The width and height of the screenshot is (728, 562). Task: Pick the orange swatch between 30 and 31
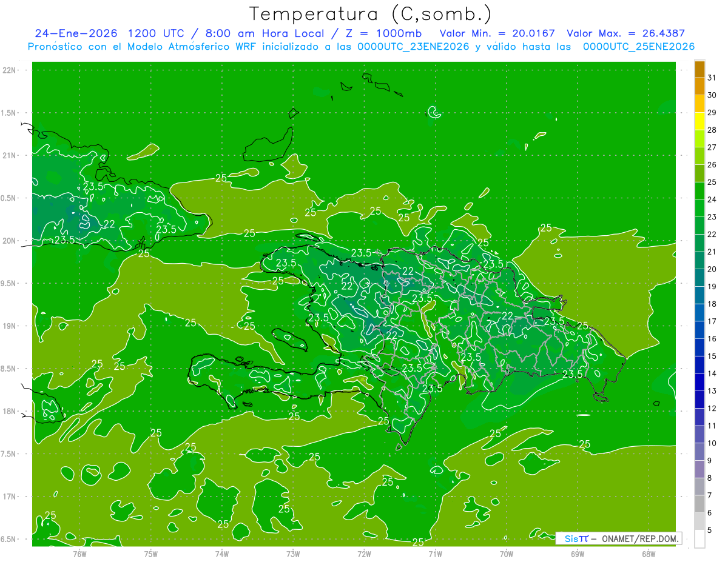coord(700,86)
